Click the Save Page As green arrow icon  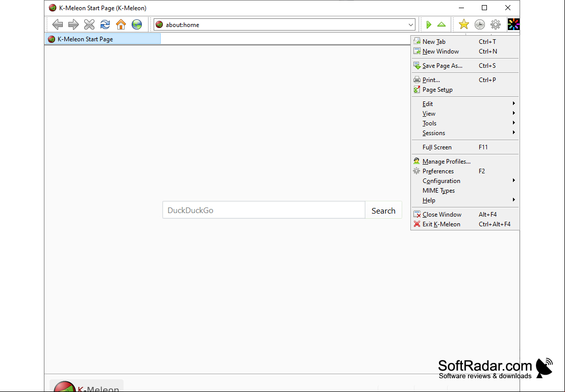pyautogui.click(x=417, y=66)
